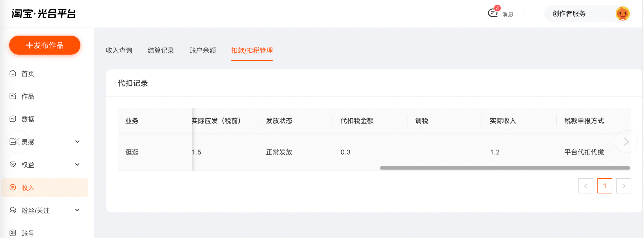This screenshot has width=644, height=238.
Task: Click the horizontal table scrollbar
Action: [x=505, y=168]
